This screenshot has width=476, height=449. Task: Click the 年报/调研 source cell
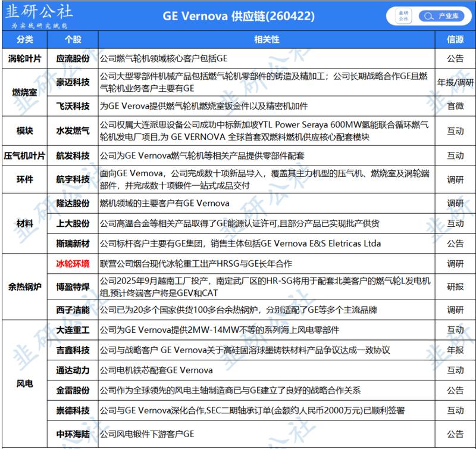455,82
